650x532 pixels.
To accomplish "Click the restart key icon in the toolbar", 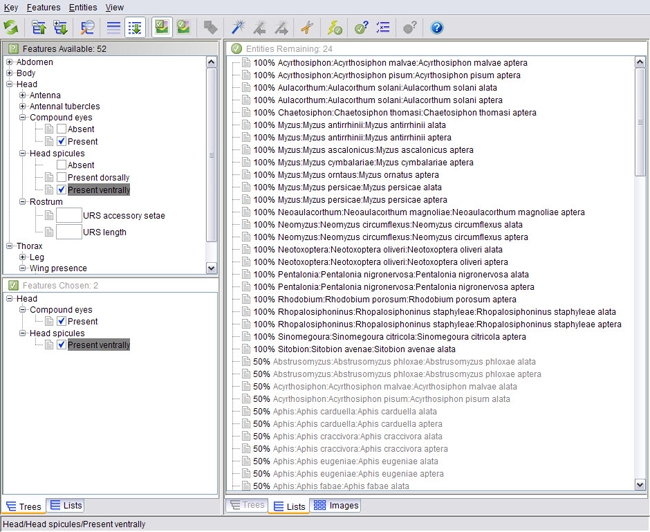I will [11, 28].
